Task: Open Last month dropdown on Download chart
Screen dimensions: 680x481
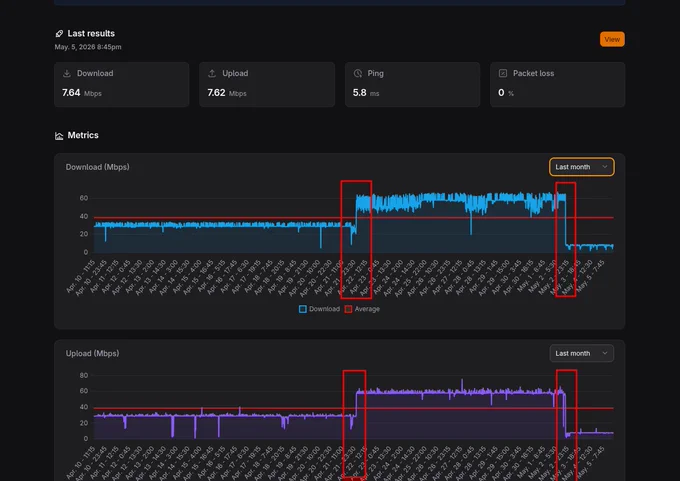Action: 582,167
